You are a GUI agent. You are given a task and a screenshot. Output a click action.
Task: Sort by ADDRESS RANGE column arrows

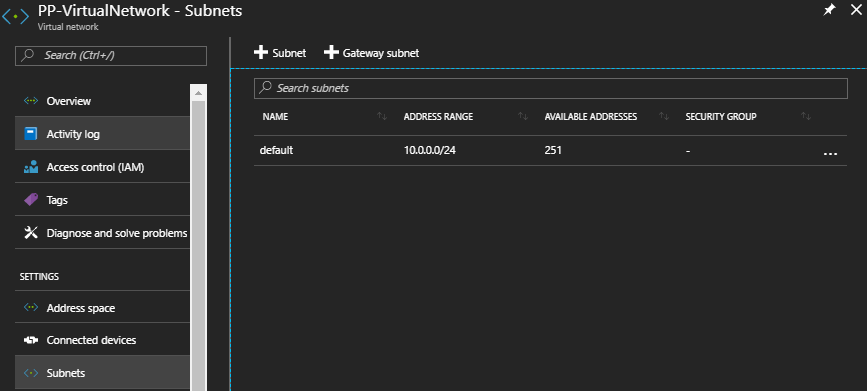(523, 116)
